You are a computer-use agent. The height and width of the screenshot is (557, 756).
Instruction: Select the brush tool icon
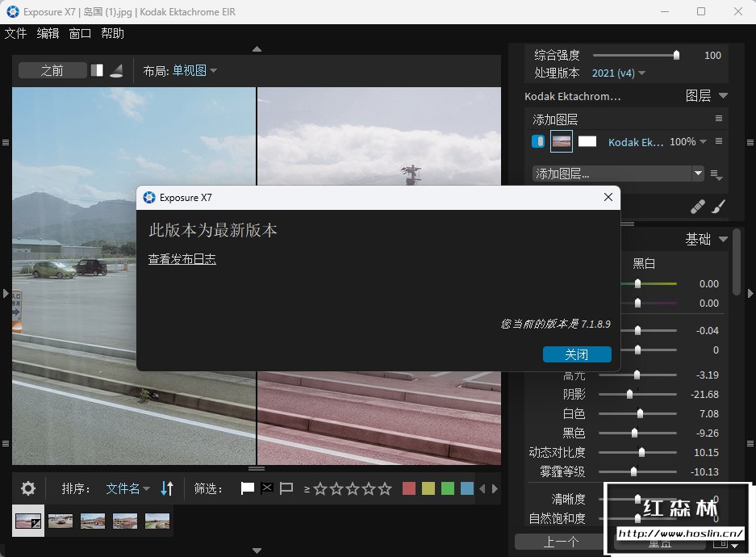(x=717, y=207)
